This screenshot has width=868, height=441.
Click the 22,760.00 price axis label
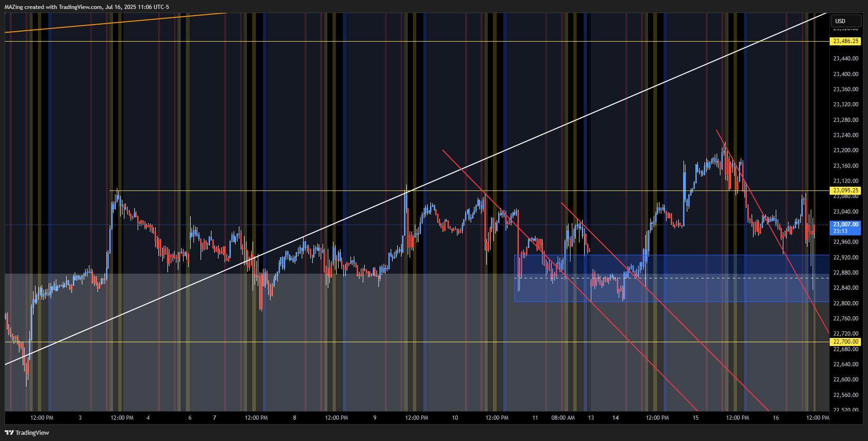(x=846, y=319)
